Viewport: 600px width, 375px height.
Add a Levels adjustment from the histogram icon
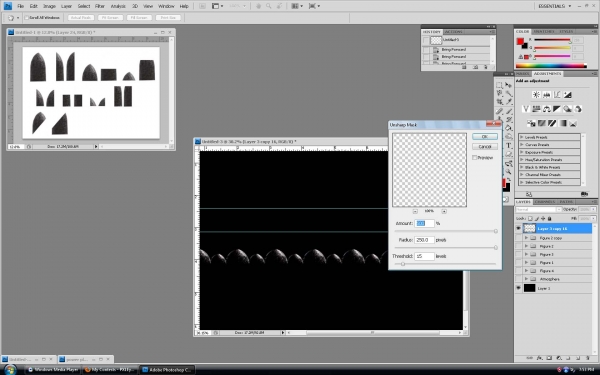point(546,95)
